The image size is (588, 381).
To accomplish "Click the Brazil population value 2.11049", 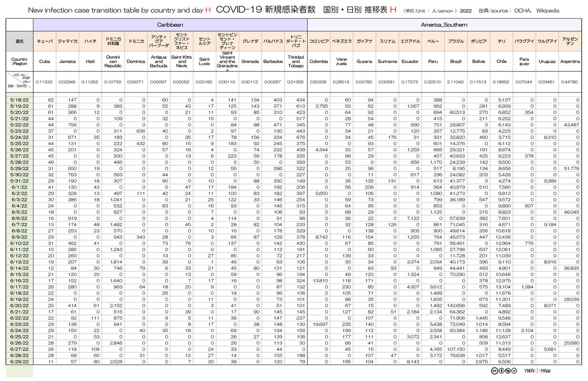I will tap(456, 82).
